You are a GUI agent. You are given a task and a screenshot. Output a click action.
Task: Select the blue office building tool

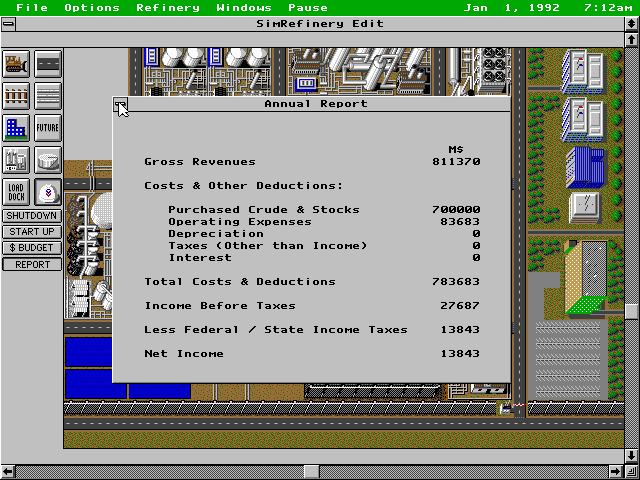pos(16,128)
